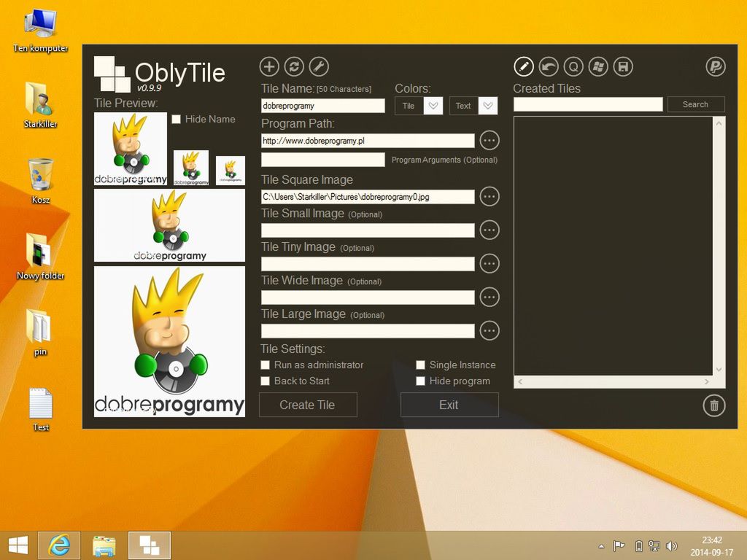Browse for Tile Square Image file

coord(489,196)
